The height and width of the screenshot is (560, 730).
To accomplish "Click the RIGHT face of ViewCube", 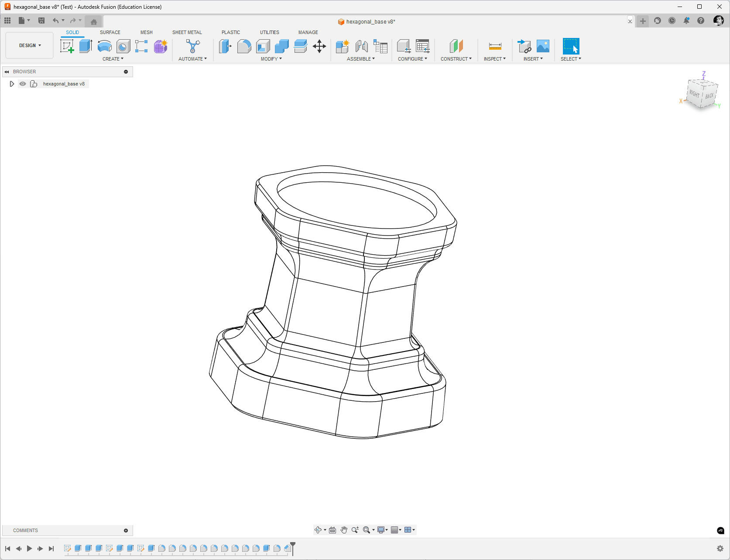I will 694,94.
